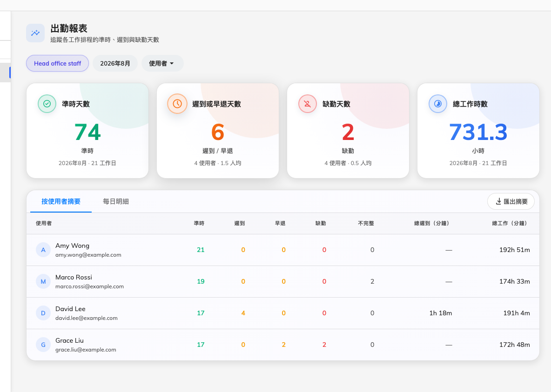The image size is (551, 392).
Task: Click the name Amy Wong
Action: click(73, 246)
